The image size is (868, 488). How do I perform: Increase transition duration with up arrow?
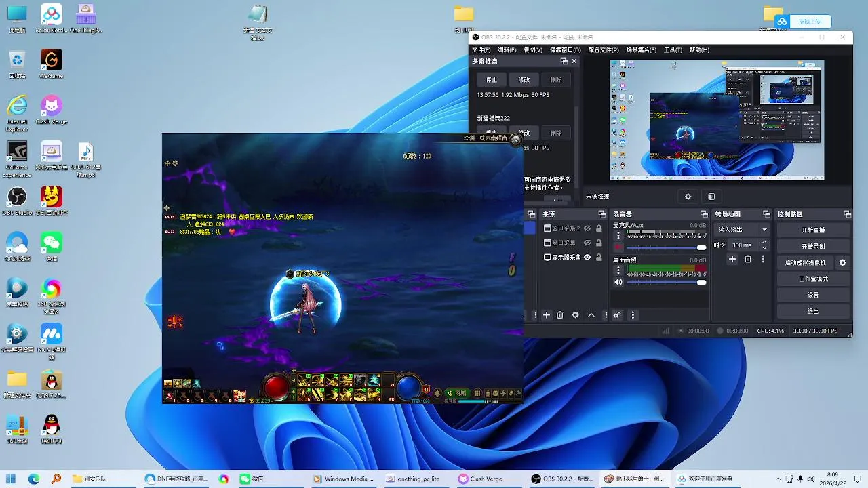pyautogui.click(x=765, y=242)
